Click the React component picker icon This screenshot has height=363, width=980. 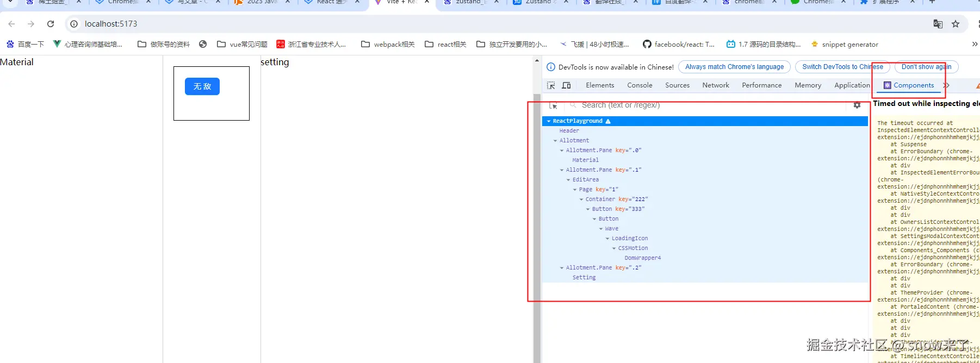pyautogui.click(x=553, y=105)
